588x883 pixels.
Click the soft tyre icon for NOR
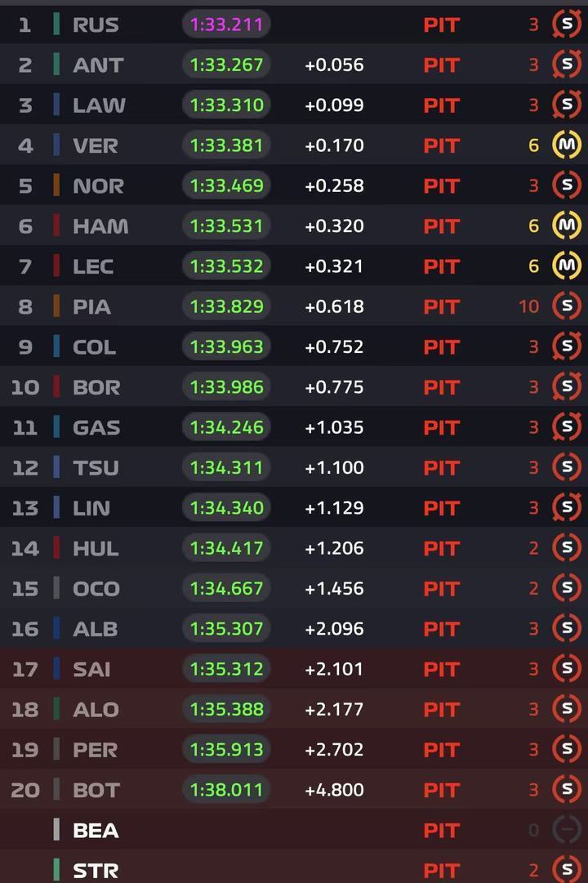coord(567,185)
